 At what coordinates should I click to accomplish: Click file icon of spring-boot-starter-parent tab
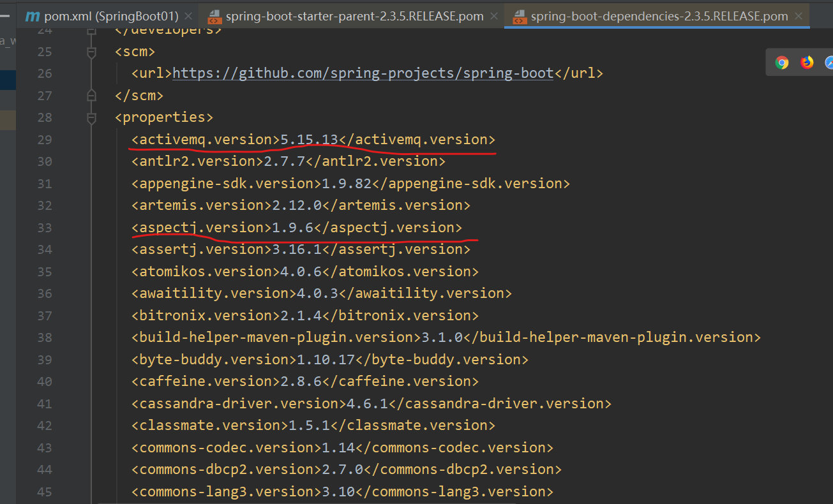(x=214, y=16)
